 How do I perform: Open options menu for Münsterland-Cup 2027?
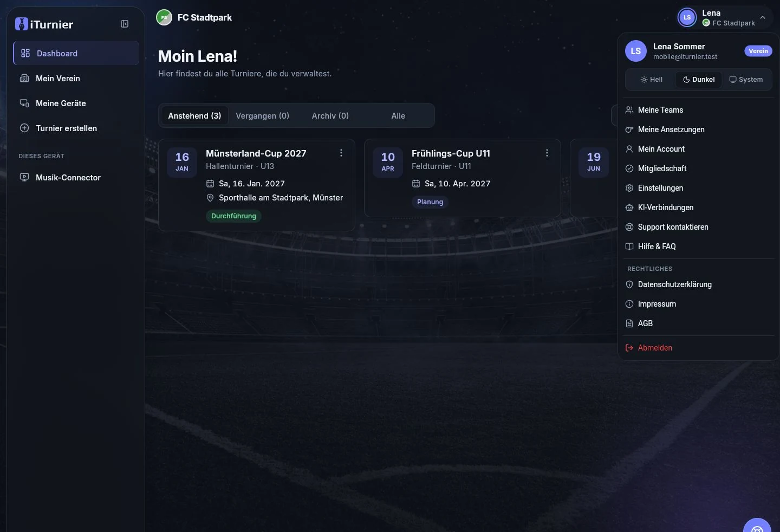click(341, 153)
